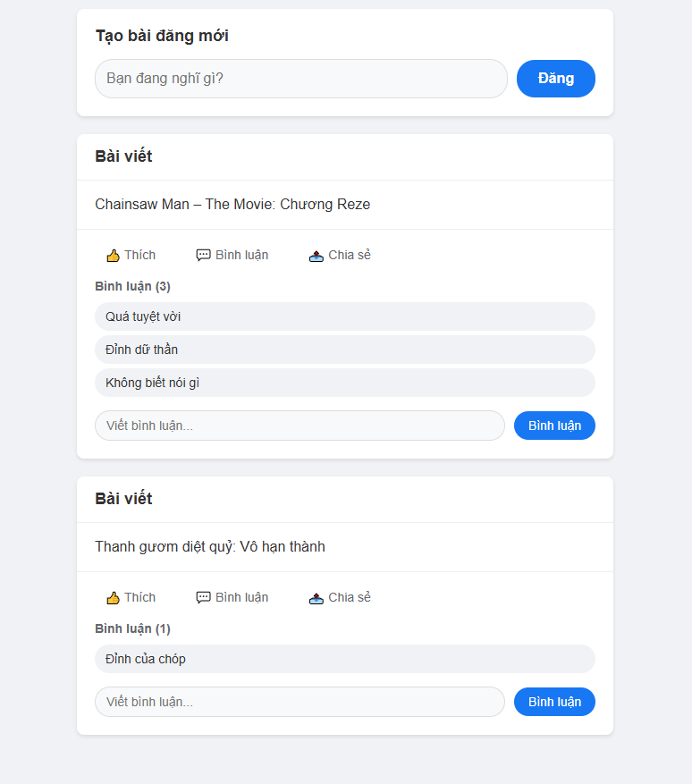
Task: Open 'Thanh gươm diệt quỷ: Vô hạn thành' title
Action: (210, 547)
